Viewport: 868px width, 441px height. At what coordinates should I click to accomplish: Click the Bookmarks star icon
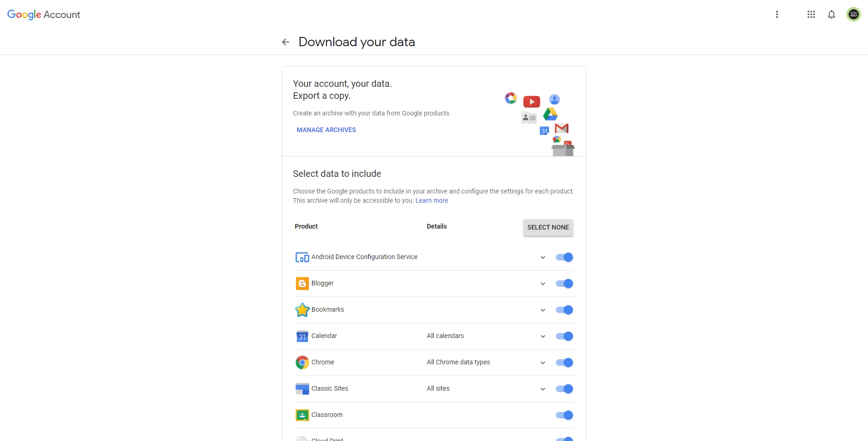302,310
